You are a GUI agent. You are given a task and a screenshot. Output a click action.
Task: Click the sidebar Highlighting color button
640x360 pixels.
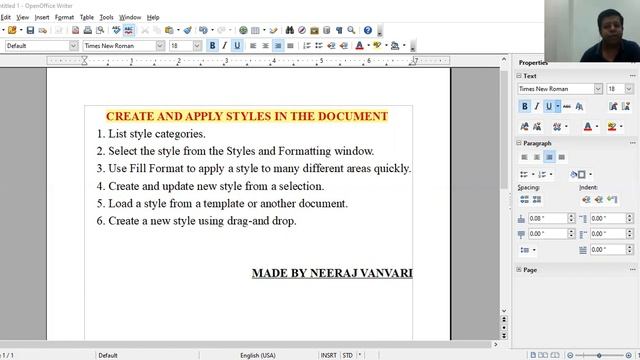click(611, 127)
